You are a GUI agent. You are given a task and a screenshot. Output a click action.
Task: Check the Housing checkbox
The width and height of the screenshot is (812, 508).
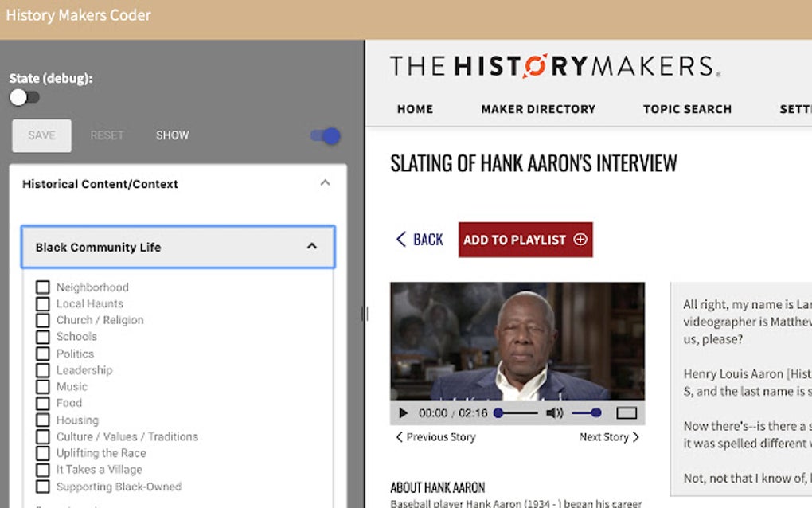coord(43,420)
